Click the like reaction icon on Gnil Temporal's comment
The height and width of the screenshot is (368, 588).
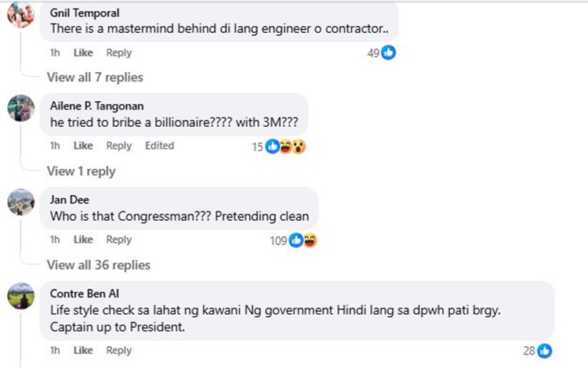coord(389,53)
